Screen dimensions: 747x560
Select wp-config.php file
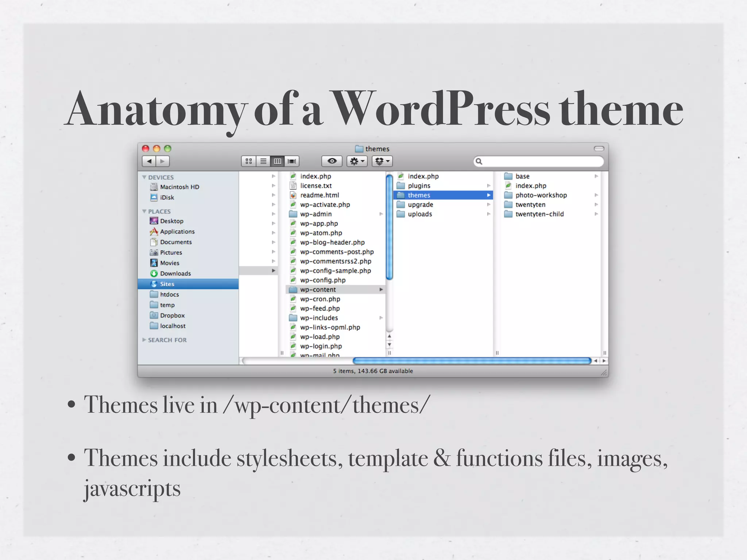click(x=318, y=280)
